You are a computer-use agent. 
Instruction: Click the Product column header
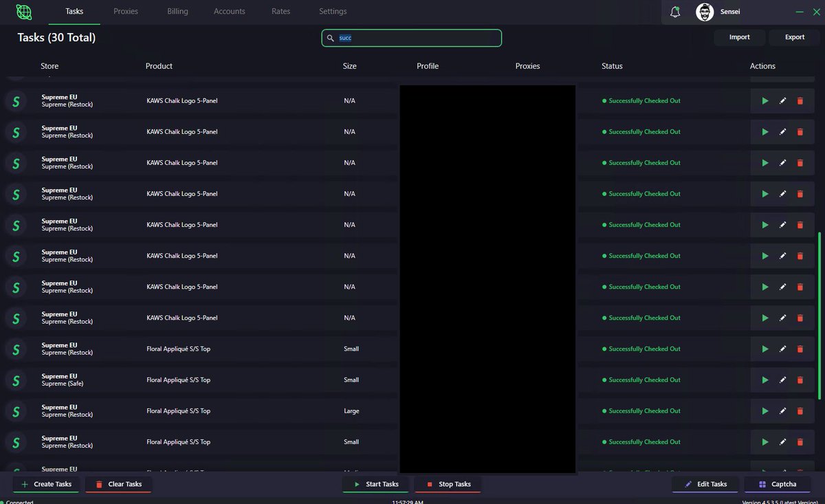pos(159,66)
